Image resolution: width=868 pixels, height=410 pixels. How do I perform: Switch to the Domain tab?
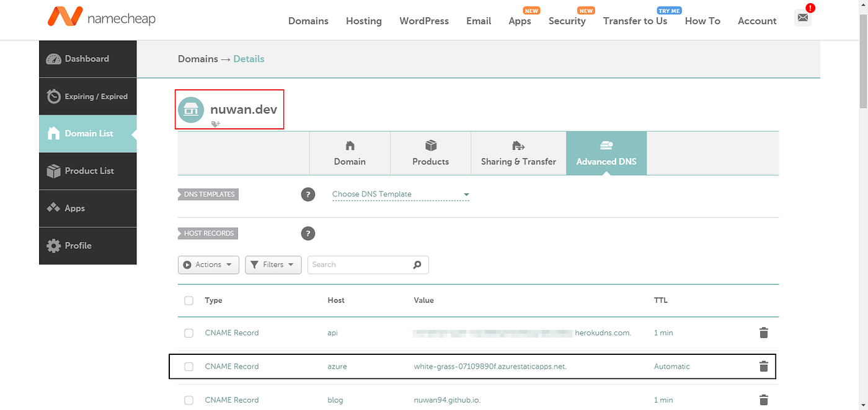point(350,153)
